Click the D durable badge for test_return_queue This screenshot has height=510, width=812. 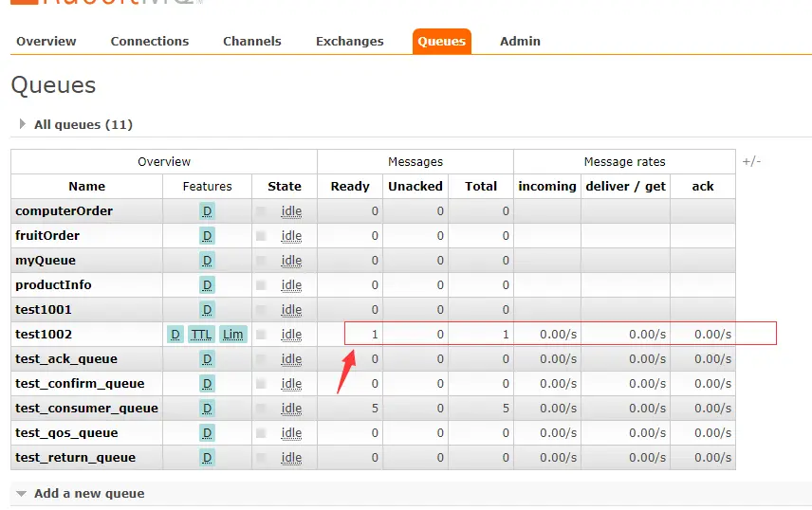207,458
